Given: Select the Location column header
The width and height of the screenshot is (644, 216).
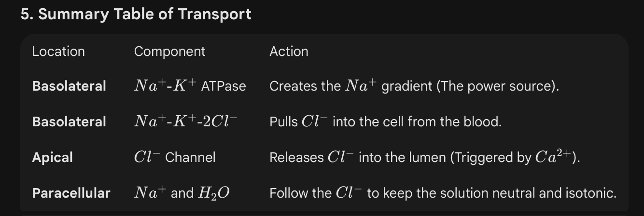Looking at the screenshot, I should point(58,52).
